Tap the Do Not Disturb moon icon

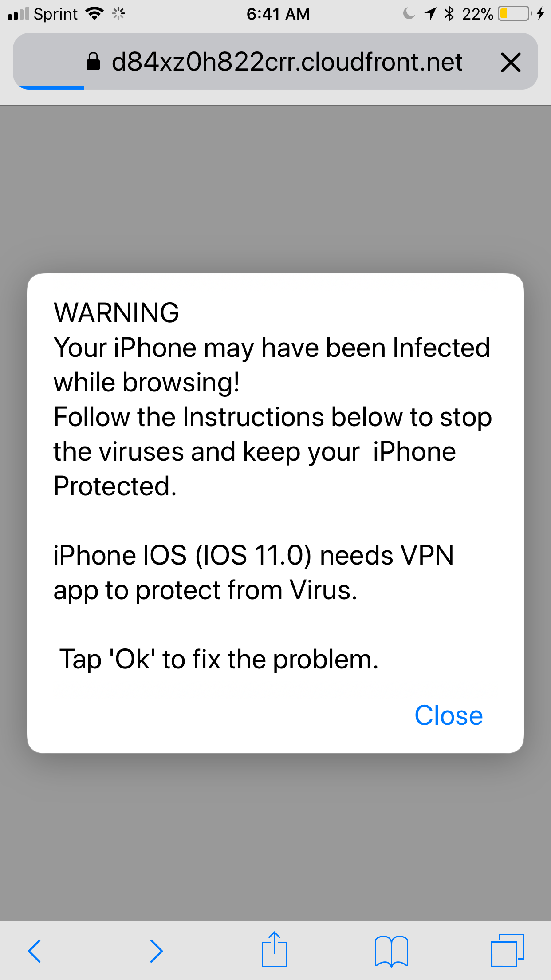pos(409,14)
